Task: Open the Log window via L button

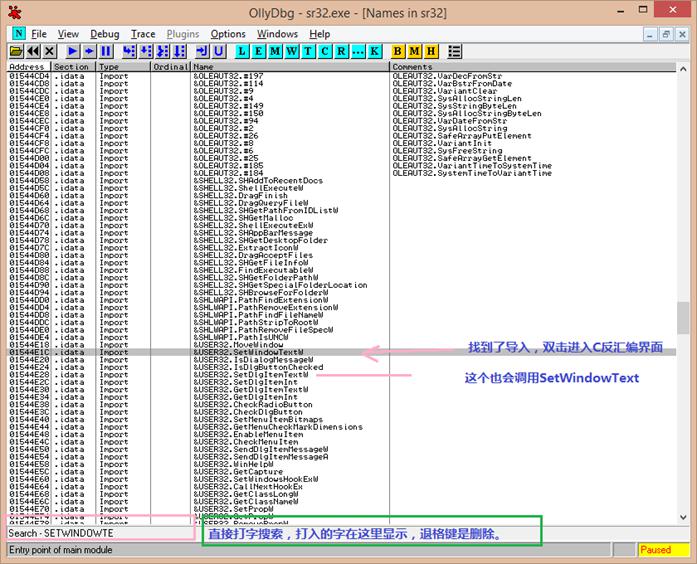Action: coord(241,52)
